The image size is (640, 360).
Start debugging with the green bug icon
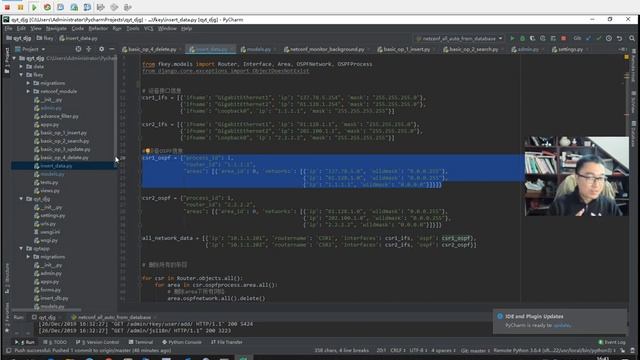[522, 38]
